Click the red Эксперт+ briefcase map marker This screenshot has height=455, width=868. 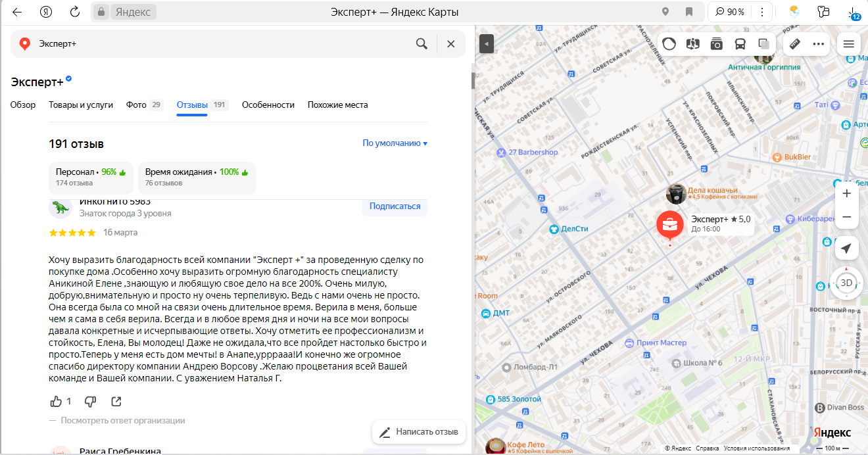tap(670, 225)
